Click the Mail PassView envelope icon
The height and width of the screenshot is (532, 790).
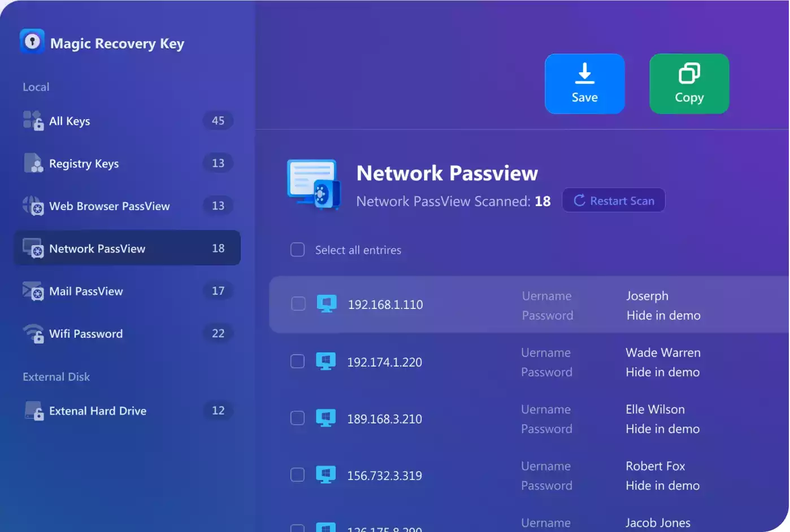click(x=33, y=291)
